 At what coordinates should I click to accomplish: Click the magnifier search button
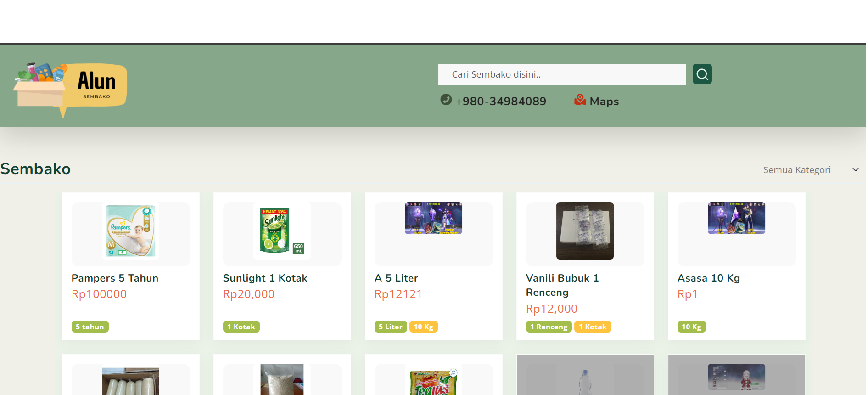tap(702, 74)
